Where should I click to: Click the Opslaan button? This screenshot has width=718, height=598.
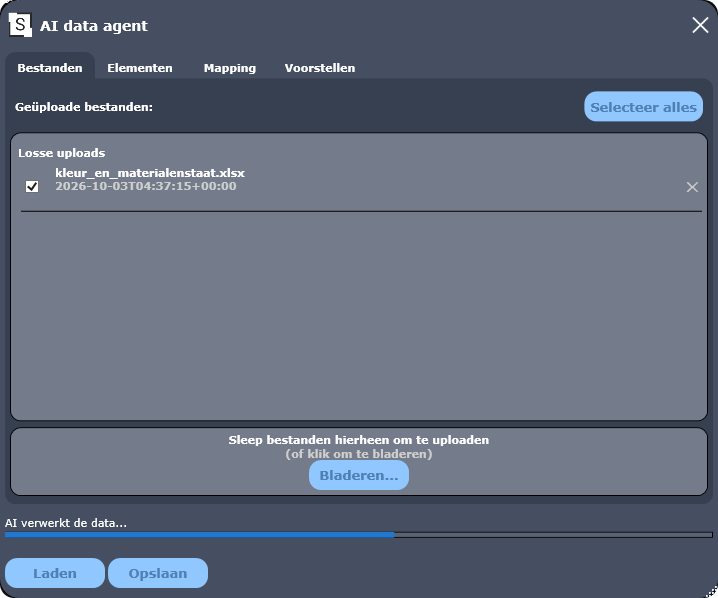pyautogui.click(x=158, y=573)
